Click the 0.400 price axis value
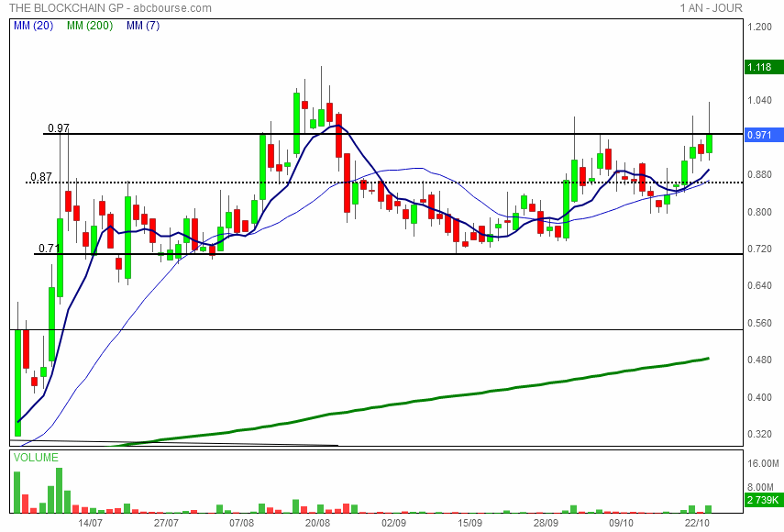 (x=760, y=397)
